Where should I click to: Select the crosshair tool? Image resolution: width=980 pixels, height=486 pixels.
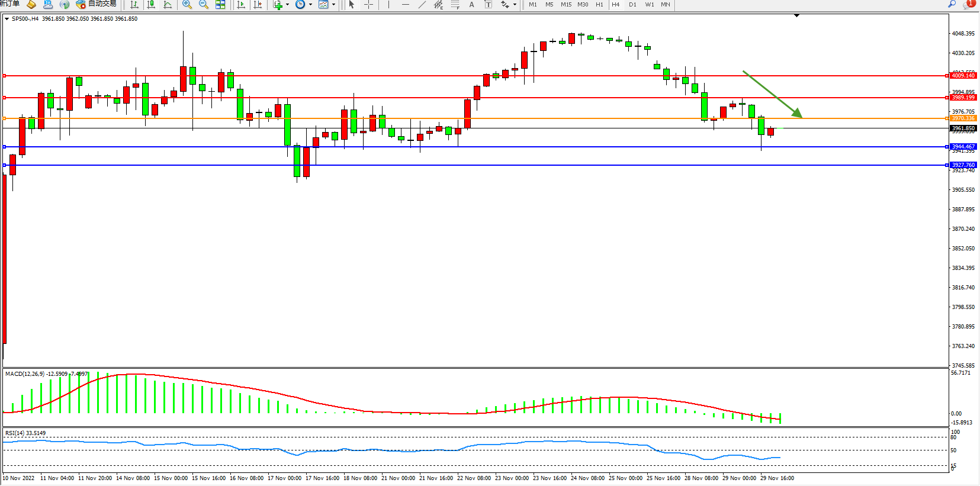point(368,5)
